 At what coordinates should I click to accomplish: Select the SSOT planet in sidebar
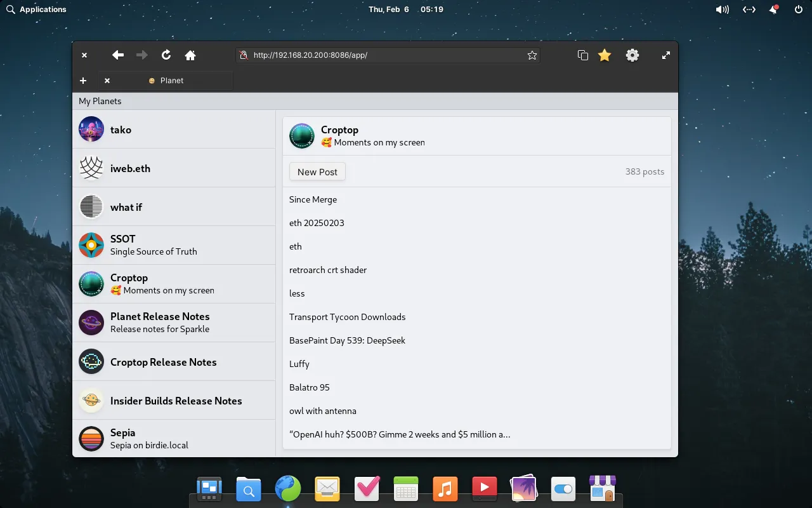pos(174,245)
